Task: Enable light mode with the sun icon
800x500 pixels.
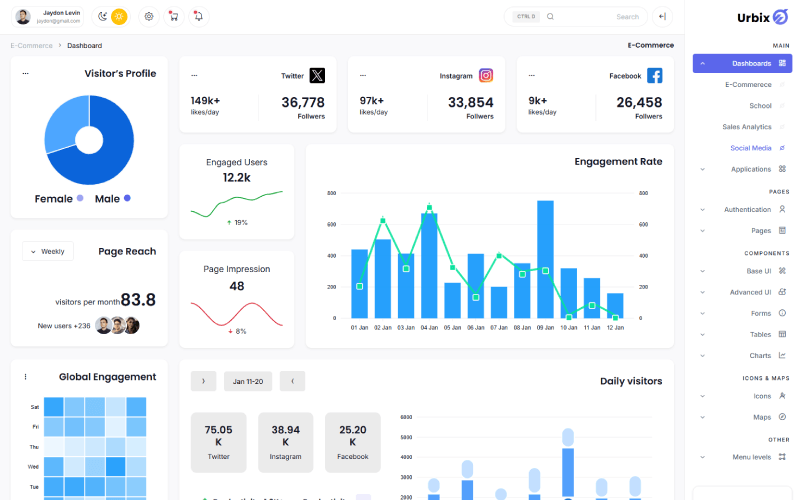Action: [x=119, y=16]
